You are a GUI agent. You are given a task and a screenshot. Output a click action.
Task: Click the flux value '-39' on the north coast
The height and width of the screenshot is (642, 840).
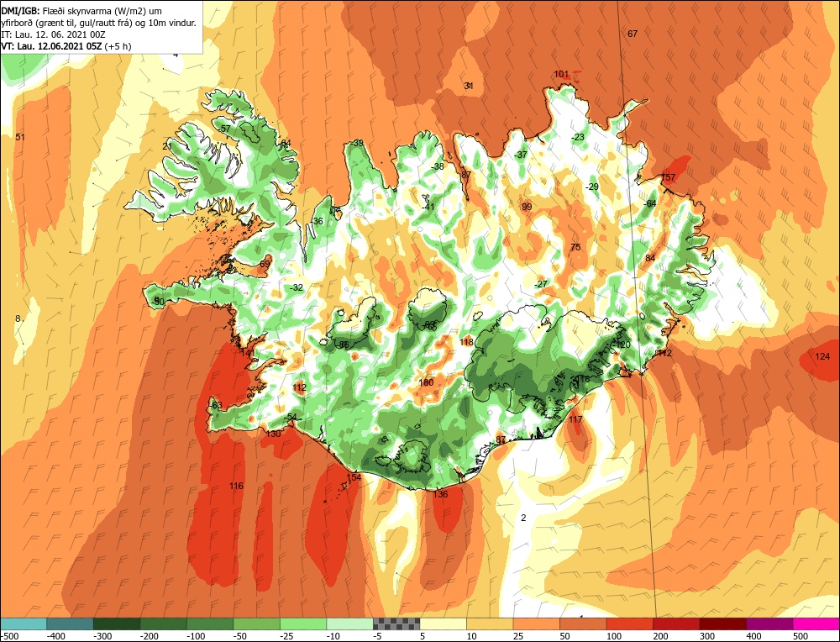(357, 143)
